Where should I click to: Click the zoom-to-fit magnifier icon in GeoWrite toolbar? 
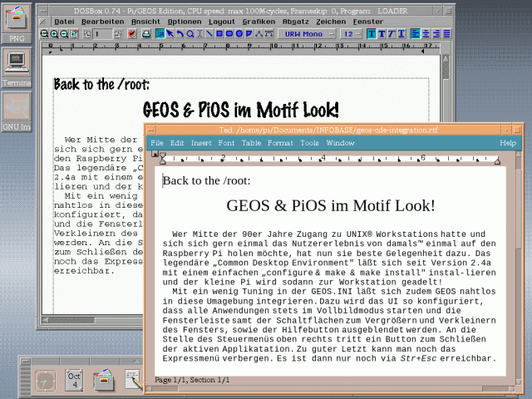click(x=44, y=34)
